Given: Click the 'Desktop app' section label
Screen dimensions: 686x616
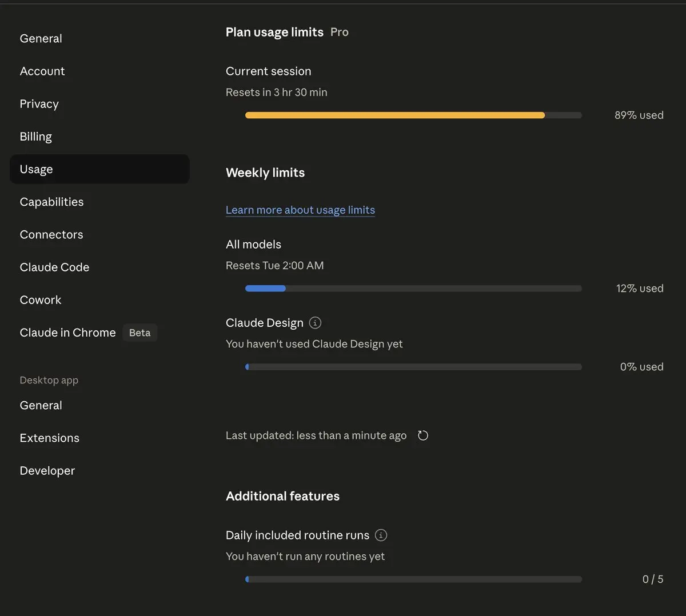Looking at the screenshot, I should (x=49, y=380).
